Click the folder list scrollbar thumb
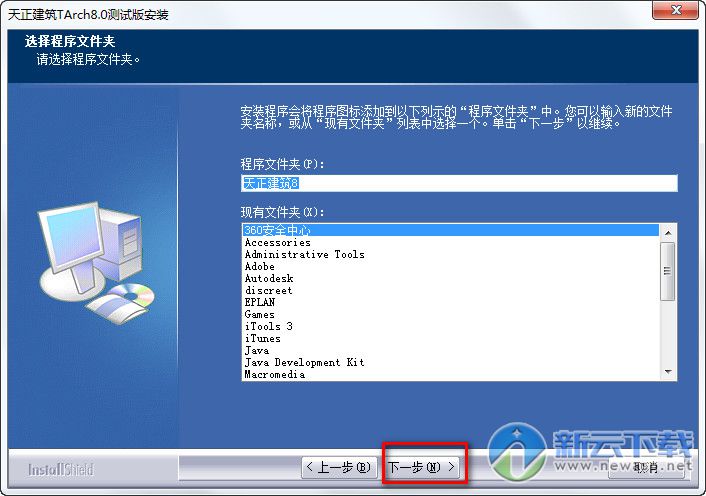Screen dimensions: 706x496 click(668, 271)
